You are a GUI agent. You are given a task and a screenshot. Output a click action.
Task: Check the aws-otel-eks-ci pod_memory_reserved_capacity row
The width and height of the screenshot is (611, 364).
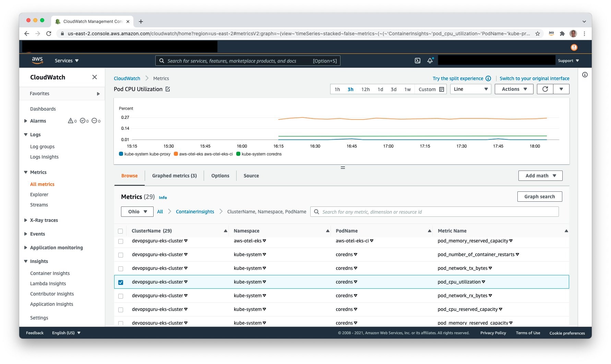click(x=121, y=241)
